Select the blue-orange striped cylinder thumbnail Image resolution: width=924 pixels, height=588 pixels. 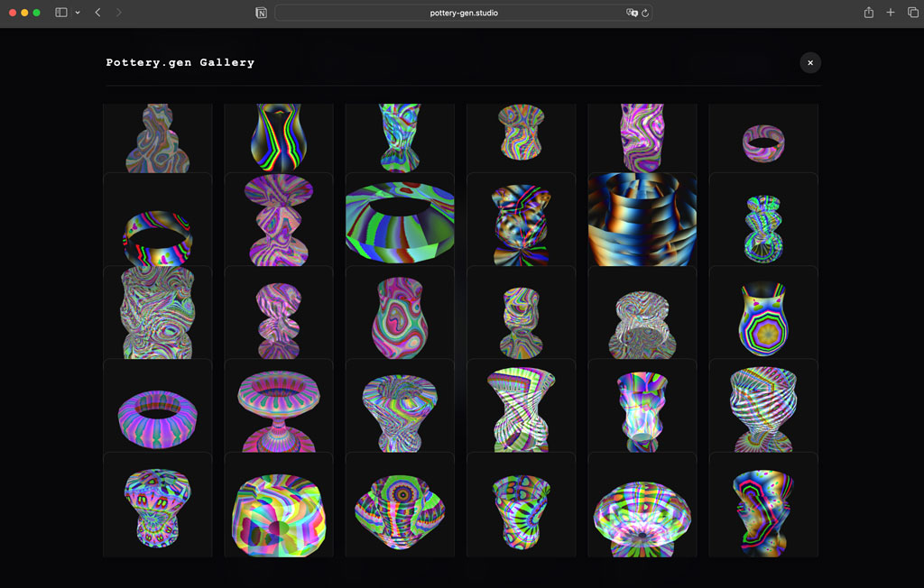point(642,219)
